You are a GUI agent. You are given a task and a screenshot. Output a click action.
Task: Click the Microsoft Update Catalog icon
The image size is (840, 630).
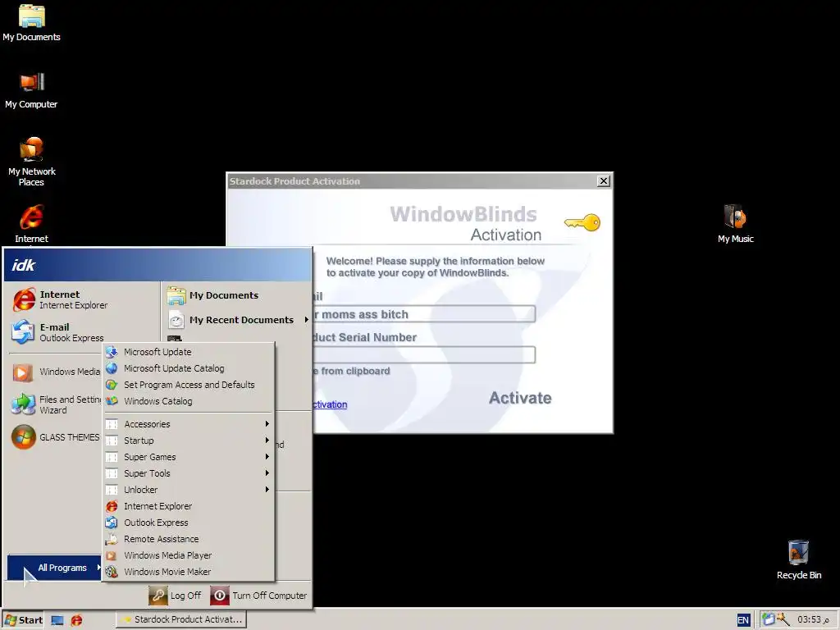click(112, 368)
